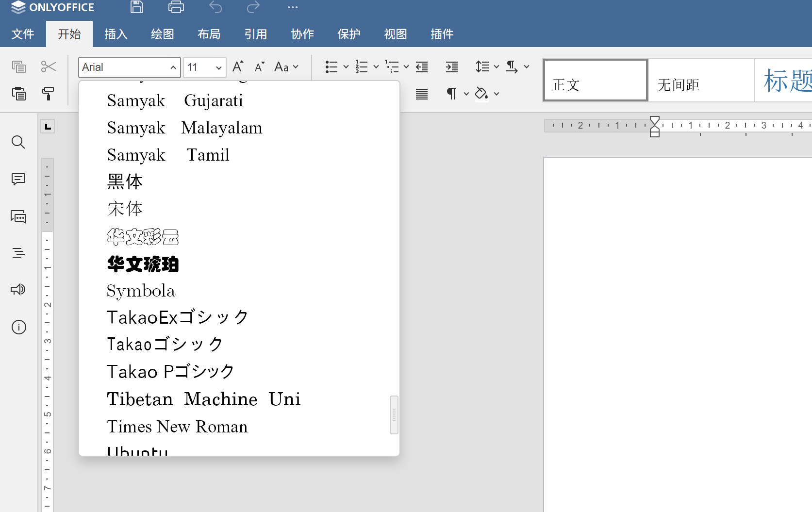Open the Headings navigation panel
Viewport: 812px width, 512px height.
[18, 253]
